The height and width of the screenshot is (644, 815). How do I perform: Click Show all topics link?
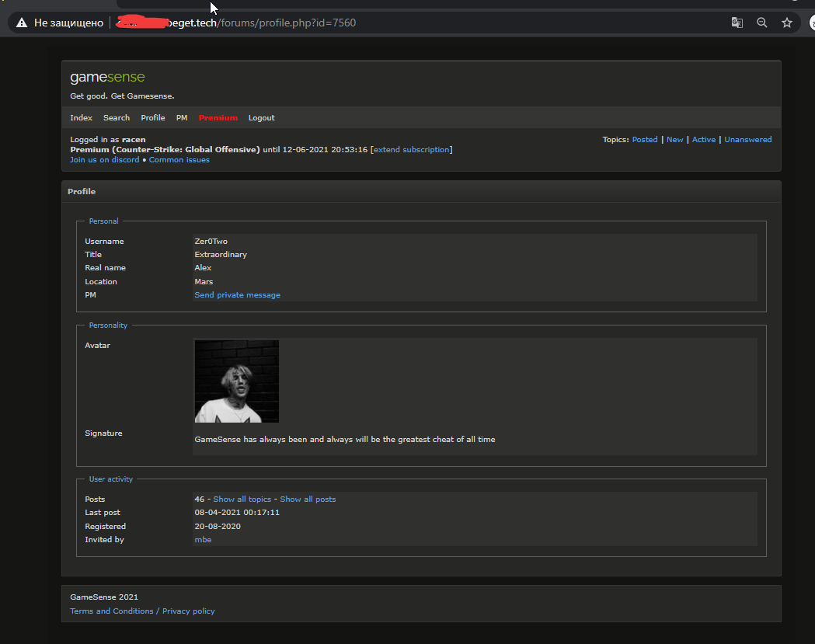click(x=242, y=499)
